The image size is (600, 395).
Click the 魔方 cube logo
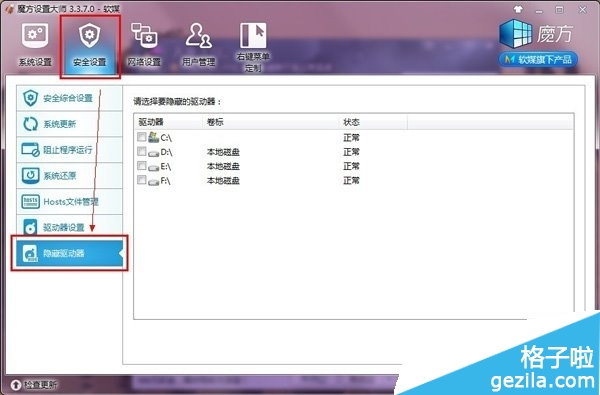[x=515, y=34]
